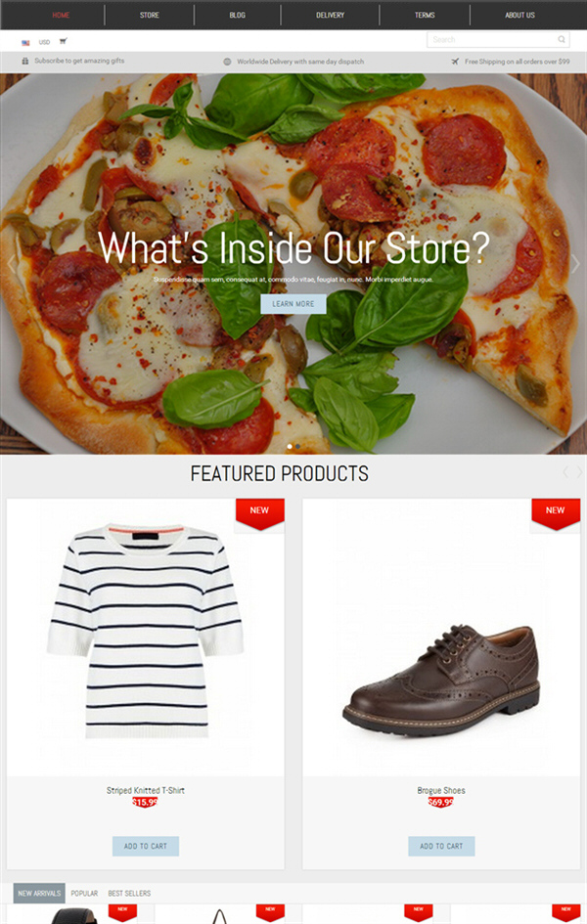The height and width of the screenshot is (924, 587).
Task: Select the first slider pagination dot
Action: (290, 446)
